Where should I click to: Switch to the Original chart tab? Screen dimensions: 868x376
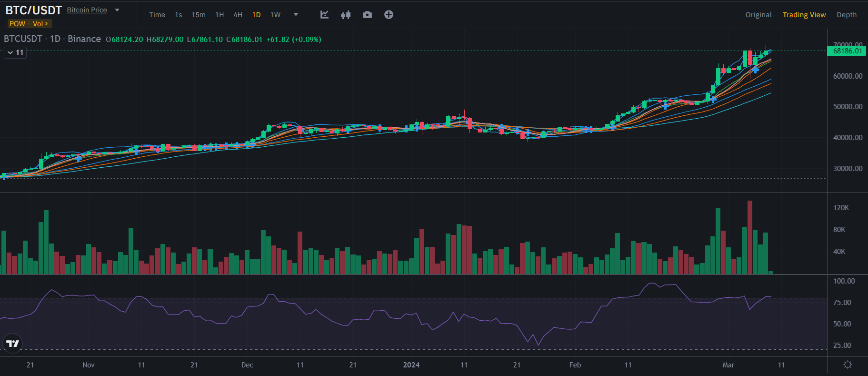758,15
